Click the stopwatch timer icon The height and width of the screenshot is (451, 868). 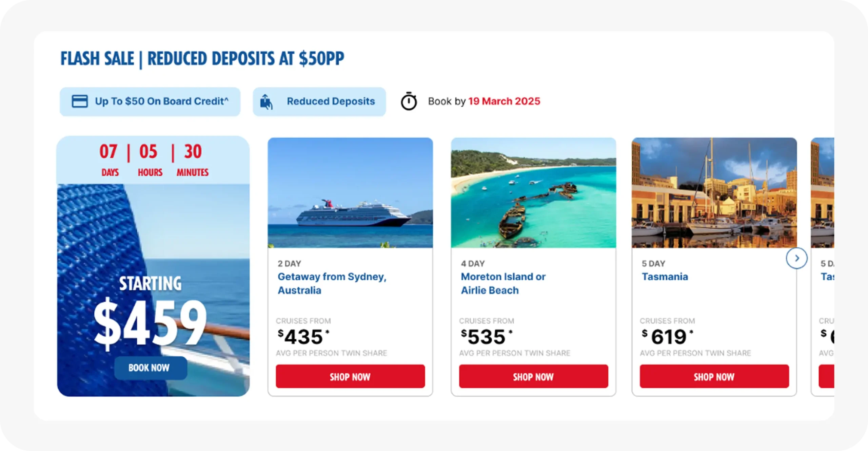tap(409, 101)
